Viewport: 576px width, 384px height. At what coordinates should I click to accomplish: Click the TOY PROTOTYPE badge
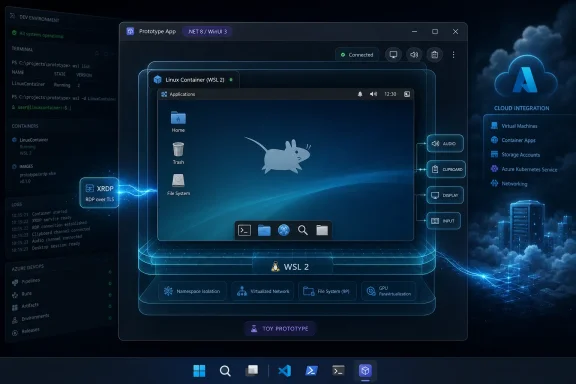coord(280,329)
